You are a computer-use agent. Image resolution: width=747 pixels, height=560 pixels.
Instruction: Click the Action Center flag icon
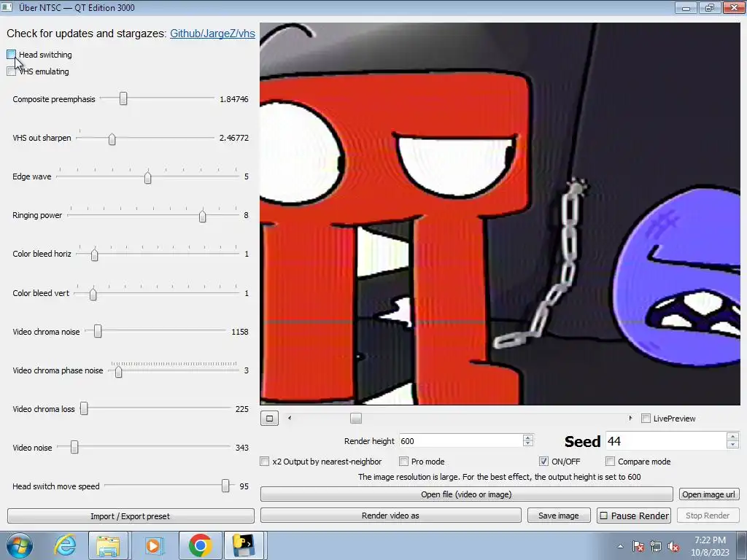tap(638, 547)
